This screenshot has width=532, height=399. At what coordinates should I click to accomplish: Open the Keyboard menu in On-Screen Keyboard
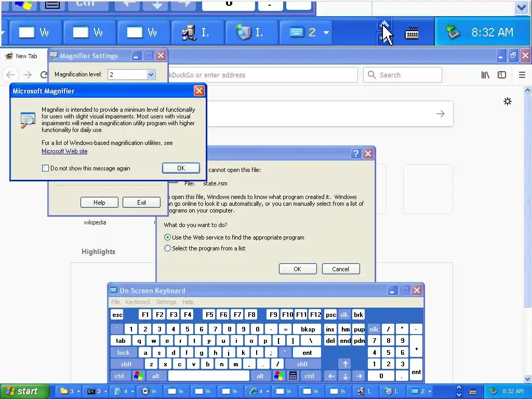click(137, 302)
